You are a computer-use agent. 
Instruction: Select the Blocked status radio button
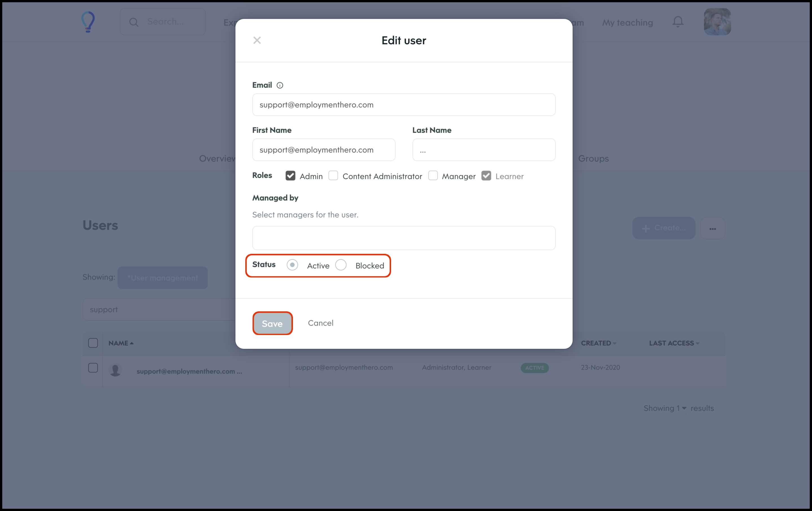click(341, 265)
